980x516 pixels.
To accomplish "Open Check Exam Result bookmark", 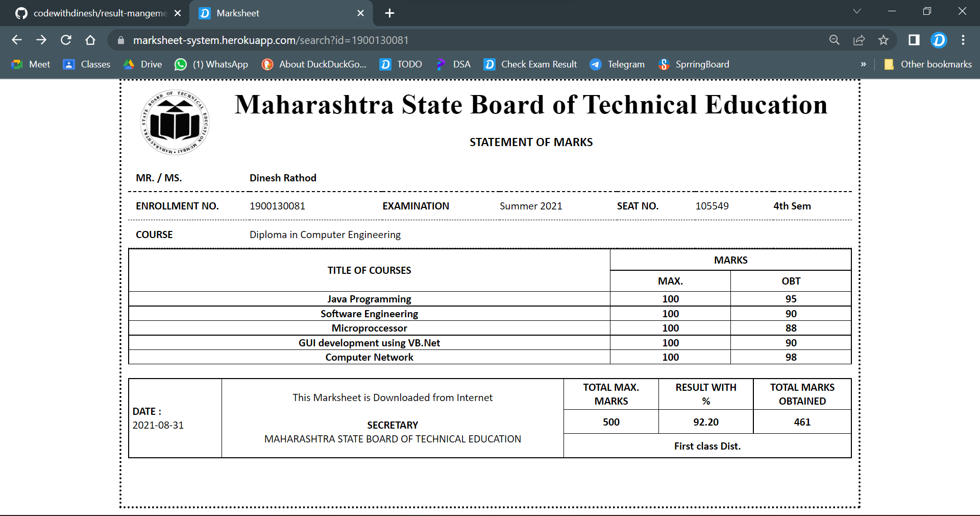I will coord(530,64).
